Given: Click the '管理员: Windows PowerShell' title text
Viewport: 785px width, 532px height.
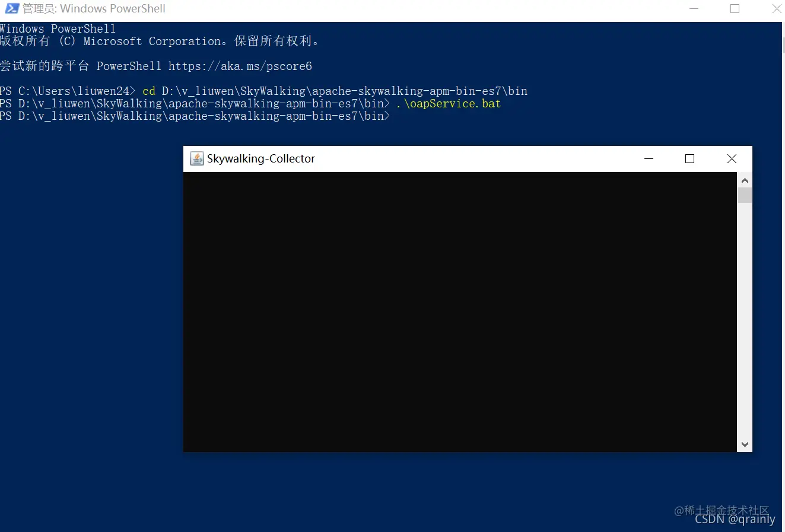Looking at the screenshot, I should (94, 8).
